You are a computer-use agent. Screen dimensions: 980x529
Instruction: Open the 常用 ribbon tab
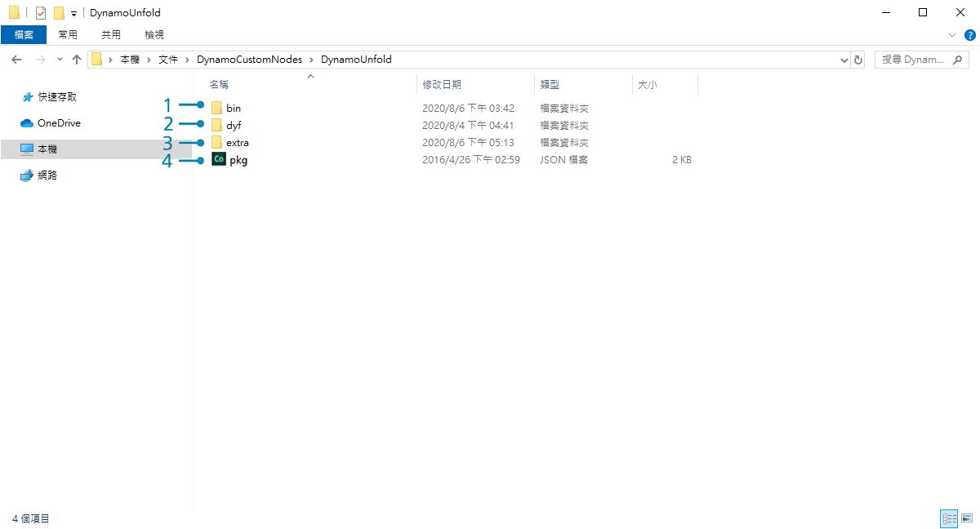click(68, 35)
